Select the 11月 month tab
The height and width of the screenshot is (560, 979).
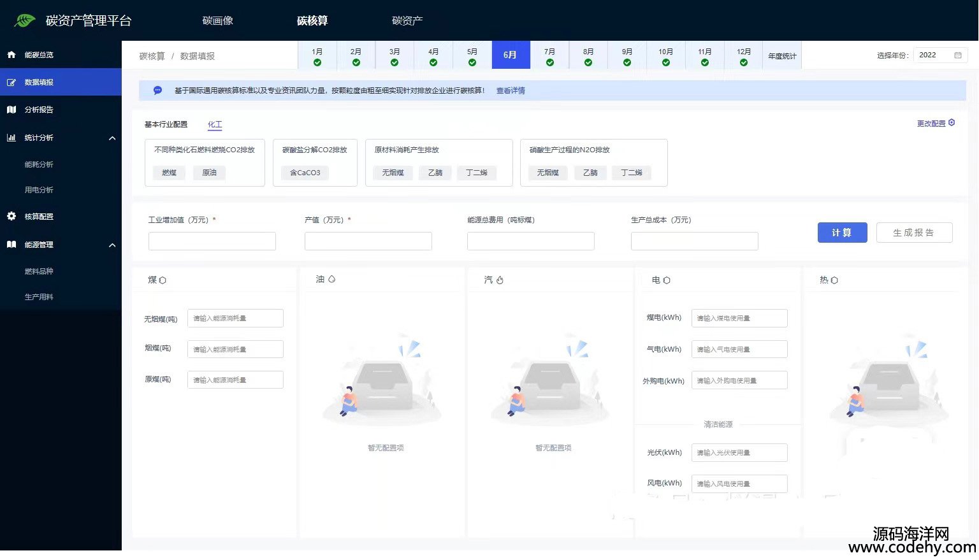pos(705,55)
